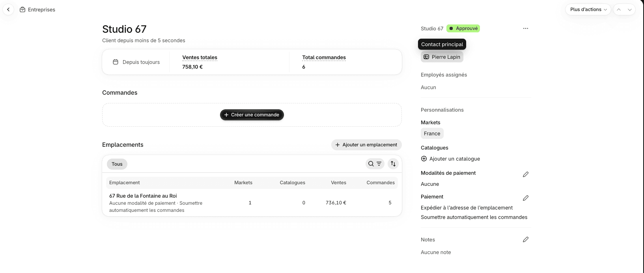Go to the previous company with up chevron
The width and height of the screenshot is (644, 273).
tap(619, 9)
